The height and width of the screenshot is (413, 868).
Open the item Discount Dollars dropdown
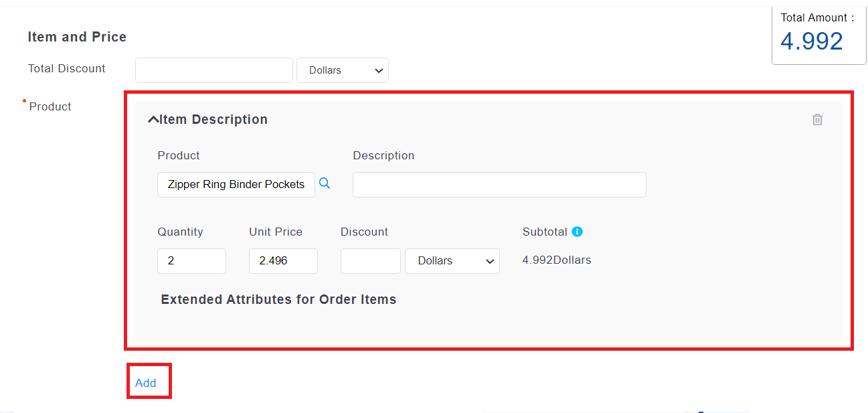tap(452, 261)
